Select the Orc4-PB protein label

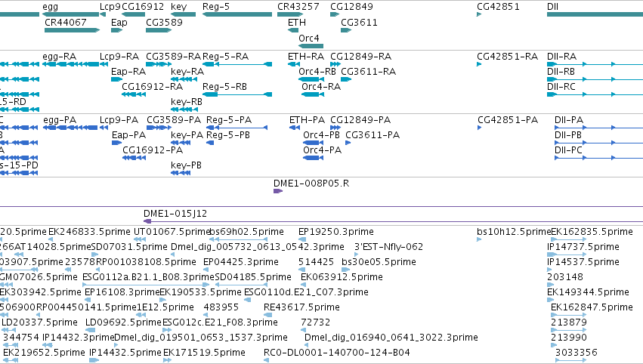(322, 135)
